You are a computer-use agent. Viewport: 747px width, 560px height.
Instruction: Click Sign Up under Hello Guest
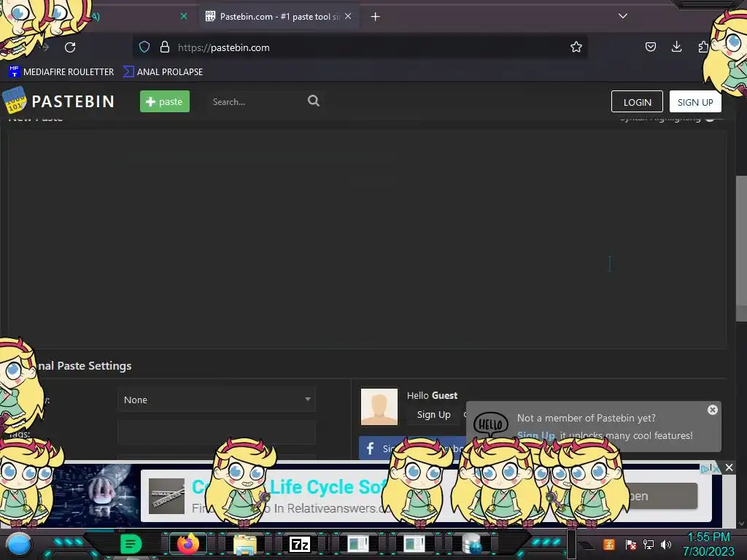433,415
